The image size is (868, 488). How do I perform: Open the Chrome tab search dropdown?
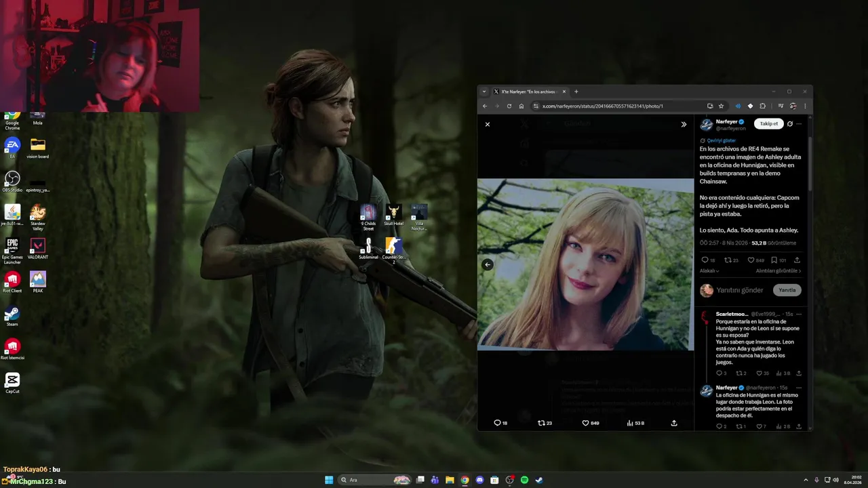tap(484, 91)
